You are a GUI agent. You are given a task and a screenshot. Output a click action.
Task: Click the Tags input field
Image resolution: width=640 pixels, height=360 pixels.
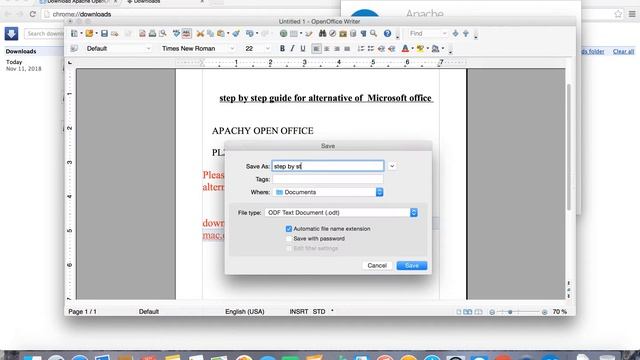click(328, 179)
